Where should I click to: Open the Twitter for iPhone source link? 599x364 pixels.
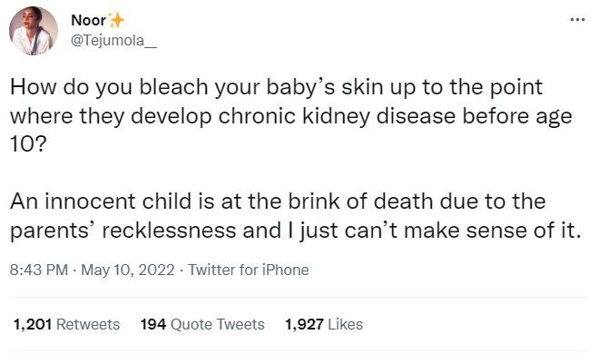(248, 270)
